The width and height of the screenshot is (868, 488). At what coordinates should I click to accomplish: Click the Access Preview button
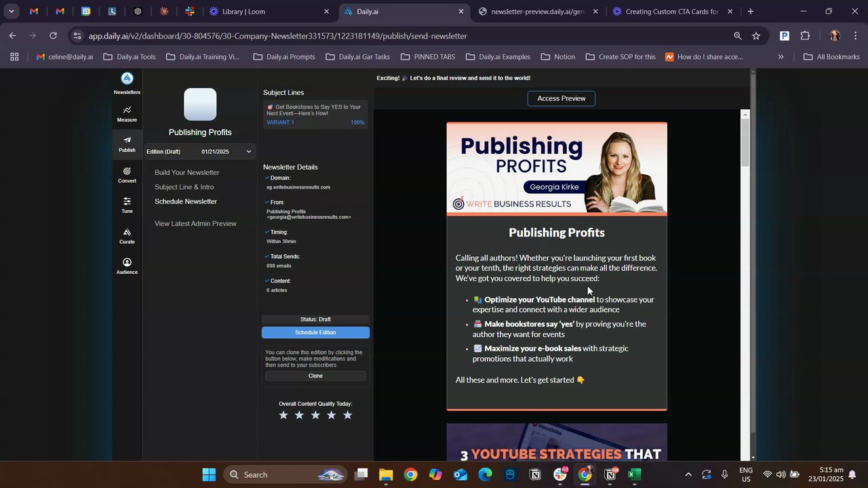[x=561, y=99]
